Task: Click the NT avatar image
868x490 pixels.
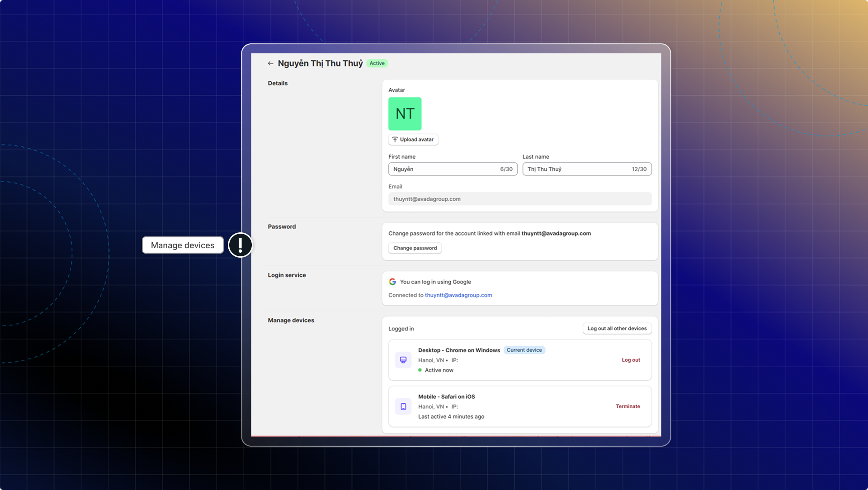Action: [405, 114]
